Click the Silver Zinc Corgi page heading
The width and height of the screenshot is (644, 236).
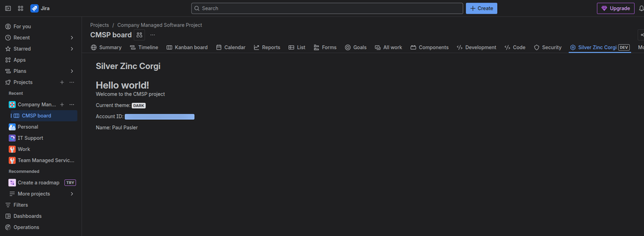[x=128, y=66]
